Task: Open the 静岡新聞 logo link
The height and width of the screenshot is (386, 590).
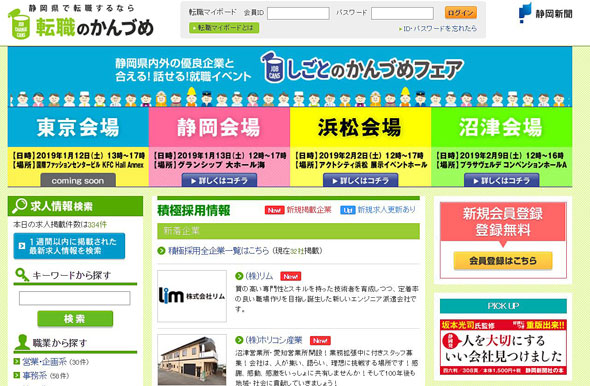Action: coord(546,13)
